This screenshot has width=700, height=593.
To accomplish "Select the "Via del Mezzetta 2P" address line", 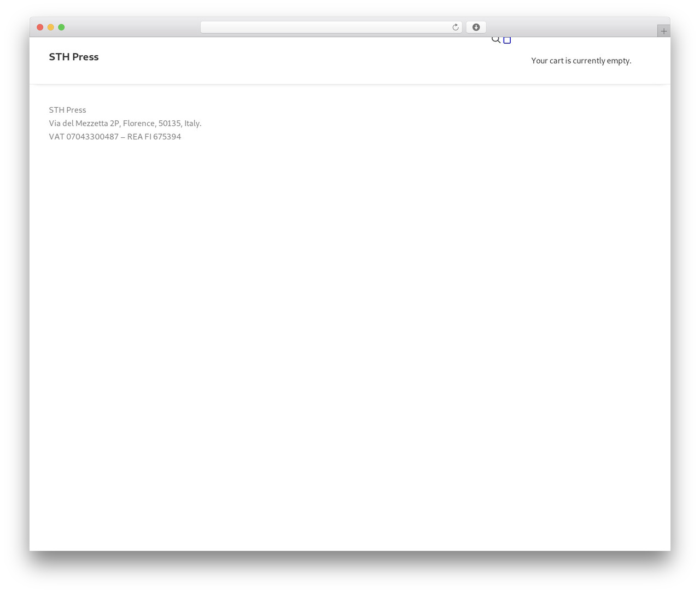I will [125, 123].
